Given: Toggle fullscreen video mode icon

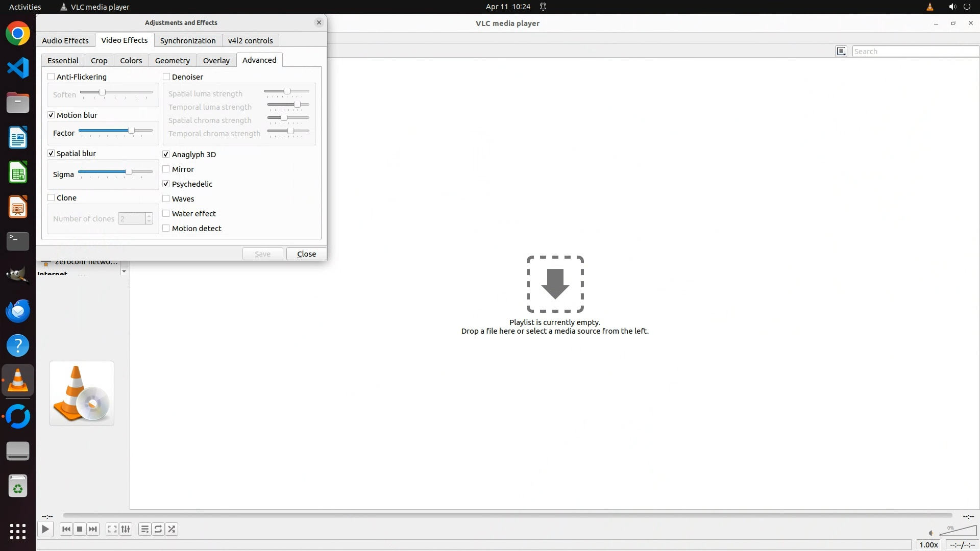Looking at the screenshot, I should pos(112,529).
